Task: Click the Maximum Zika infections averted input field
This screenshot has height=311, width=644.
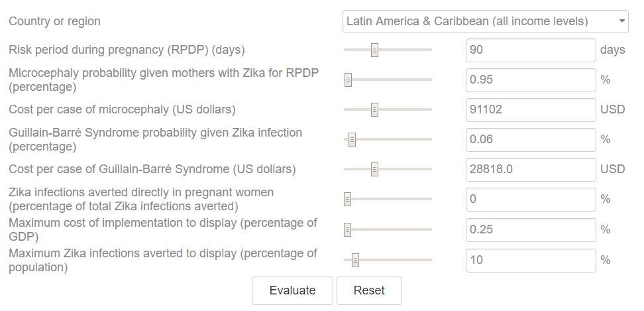Action: coord(531,260)
